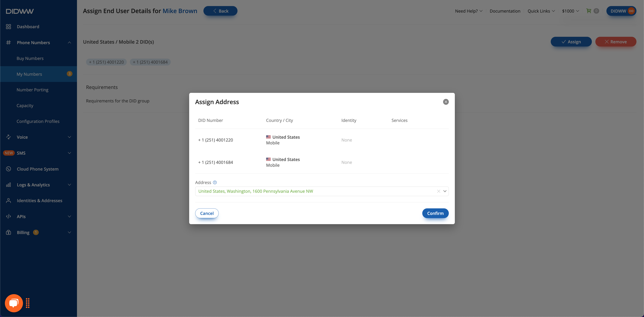Expand the SMS menu chevron

tap(69, 153)
